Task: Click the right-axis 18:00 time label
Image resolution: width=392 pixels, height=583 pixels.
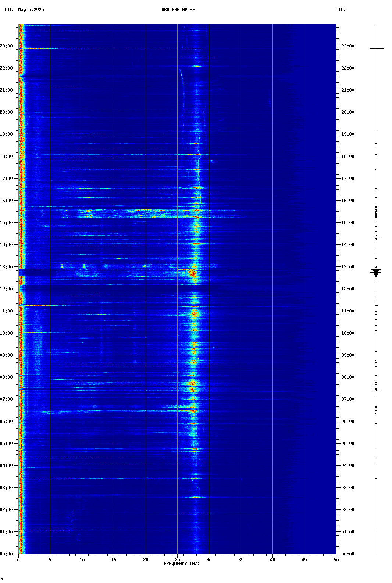Action: [x=348, y=156]
